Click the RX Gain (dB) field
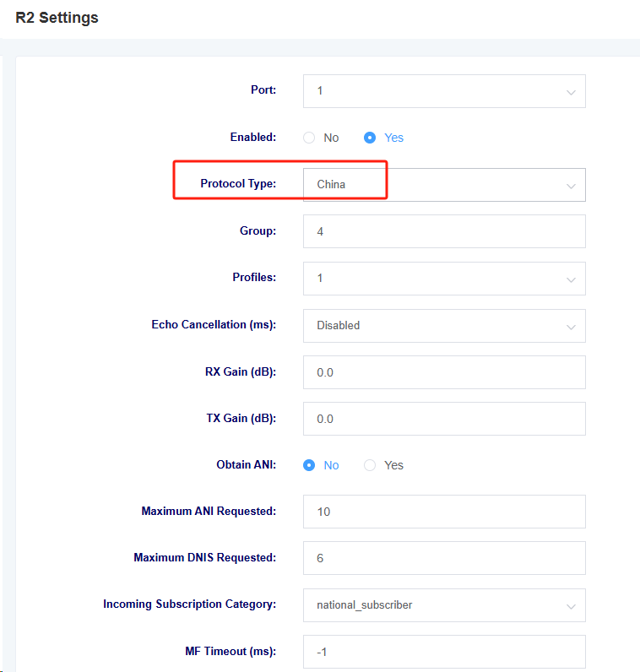The image size is (640, 672). point(444,372)
